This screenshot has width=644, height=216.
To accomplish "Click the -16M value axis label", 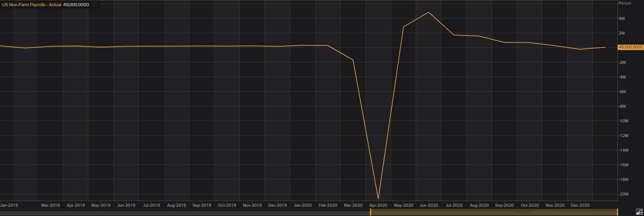I will [x=624, y=165].
